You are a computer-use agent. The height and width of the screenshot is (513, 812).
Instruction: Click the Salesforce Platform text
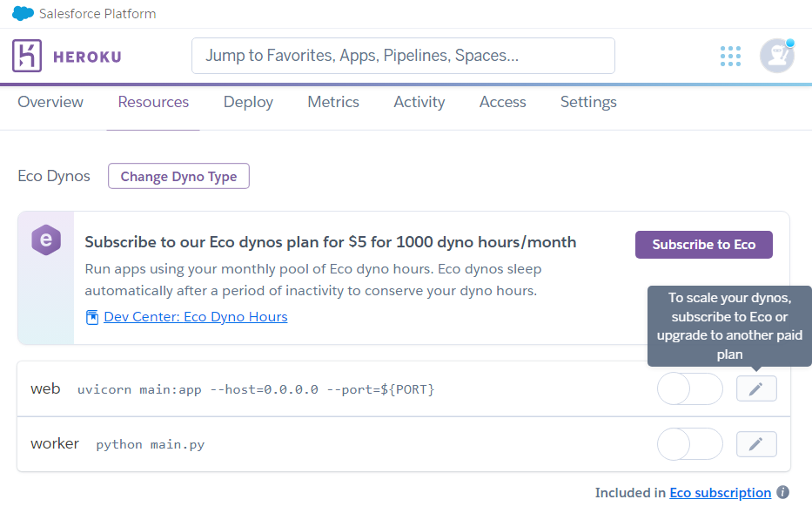click(x=97, y=13)
